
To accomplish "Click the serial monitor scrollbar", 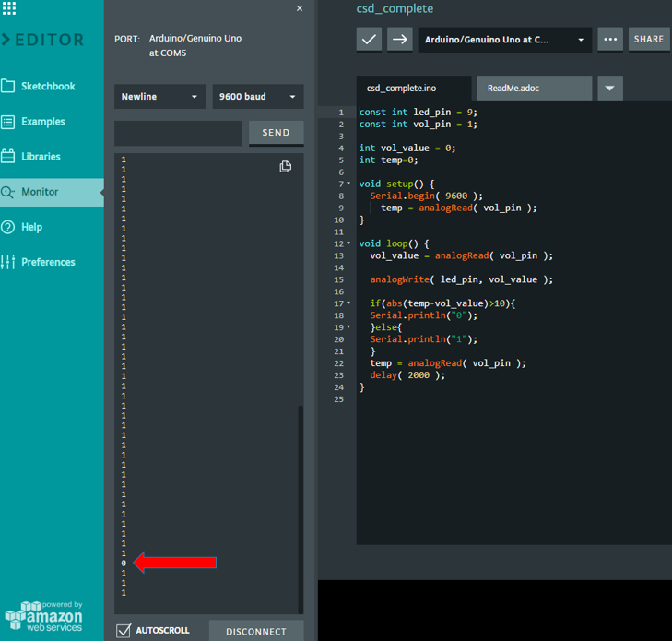I will click(301, 509).
